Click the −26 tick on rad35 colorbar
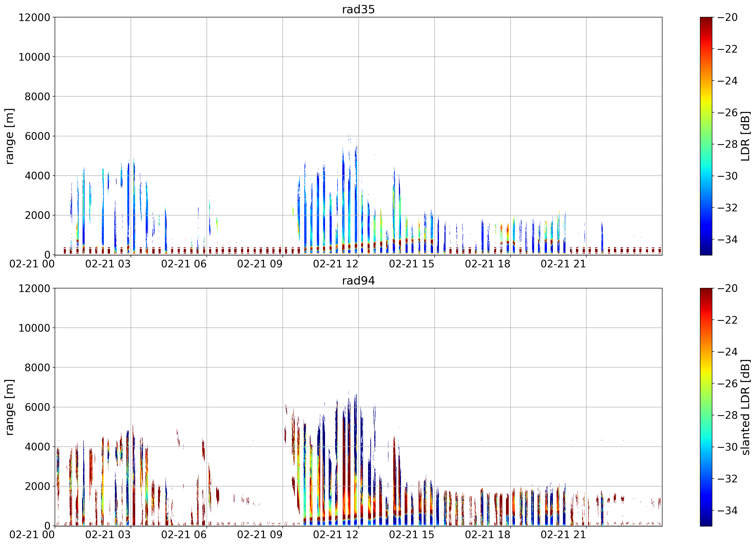 727,112
